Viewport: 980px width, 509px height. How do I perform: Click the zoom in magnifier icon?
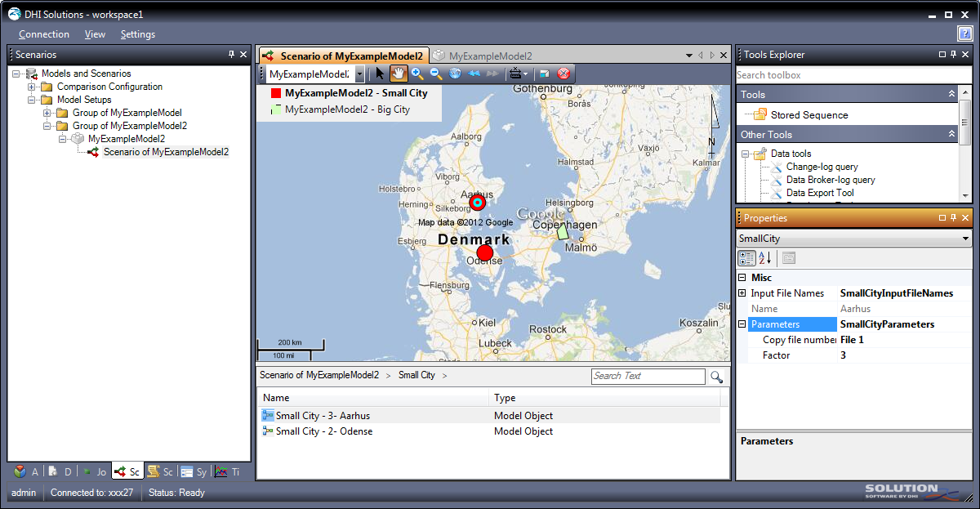pos(417,74)
